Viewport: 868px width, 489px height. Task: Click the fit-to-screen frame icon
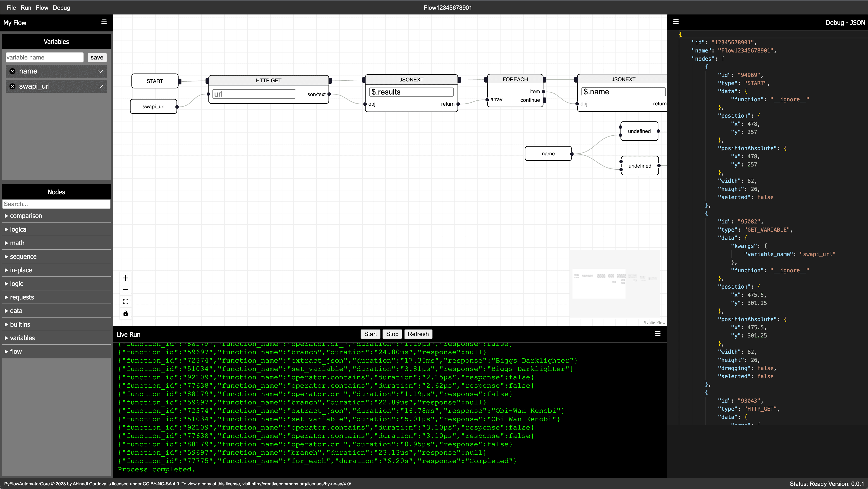pos(126,301)
